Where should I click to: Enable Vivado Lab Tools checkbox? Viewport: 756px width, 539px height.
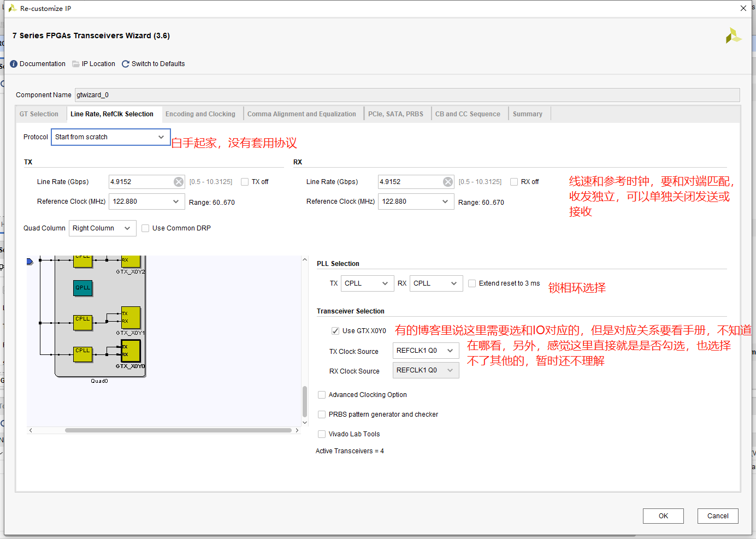pos(322,434)
